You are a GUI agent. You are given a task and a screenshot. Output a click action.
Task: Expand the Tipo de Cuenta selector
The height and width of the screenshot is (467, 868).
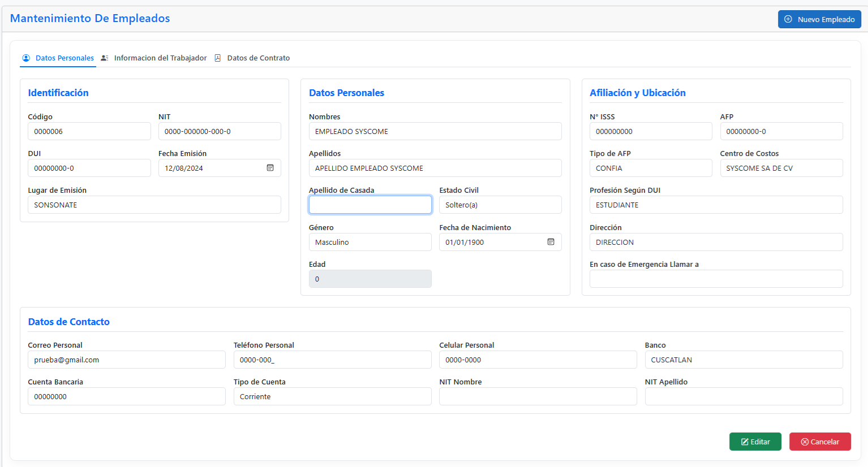(x=332, y=397)
